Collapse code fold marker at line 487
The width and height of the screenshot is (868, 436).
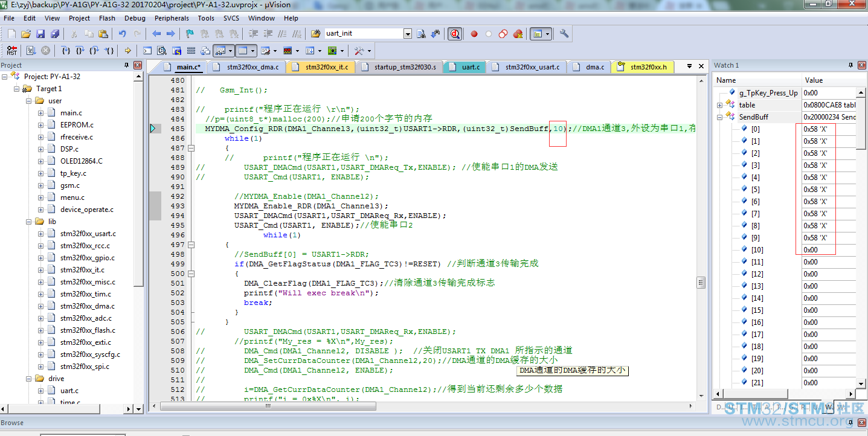tap(191, 148)
